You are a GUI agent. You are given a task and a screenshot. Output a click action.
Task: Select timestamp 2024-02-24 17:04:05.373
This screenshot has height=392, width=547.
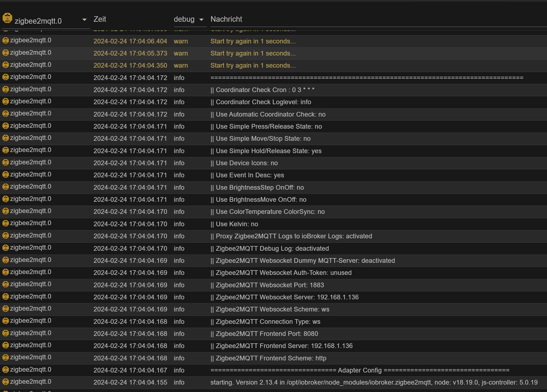pos(130,53)
